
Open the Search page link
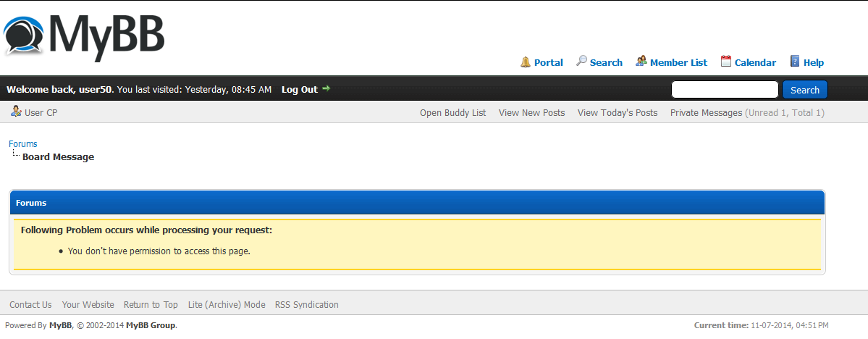point(606,62)
